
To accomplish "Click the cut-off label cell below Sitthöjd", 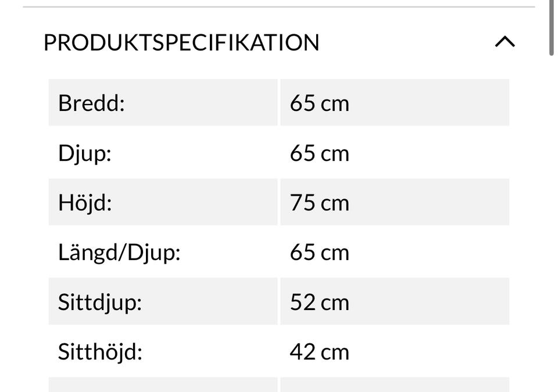I will (x=163, y=385).
